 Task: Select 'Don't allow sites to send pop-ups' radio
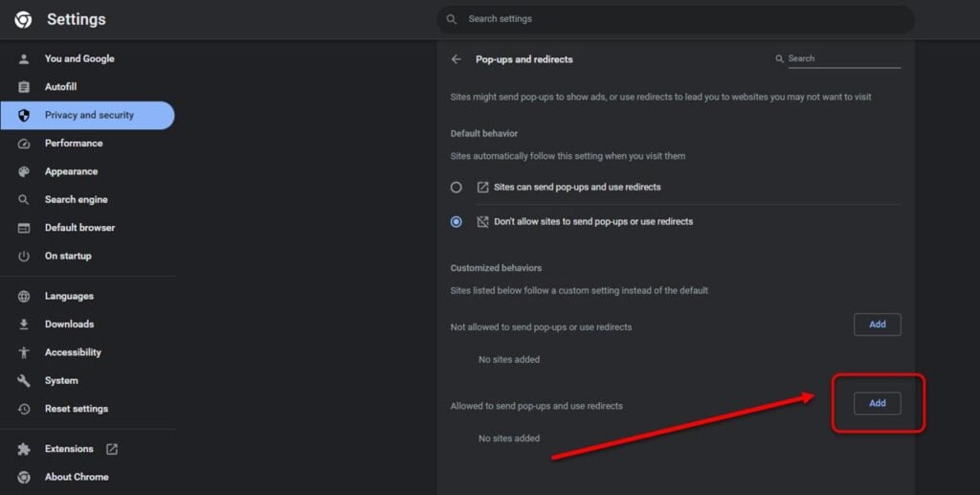(457, 221)
